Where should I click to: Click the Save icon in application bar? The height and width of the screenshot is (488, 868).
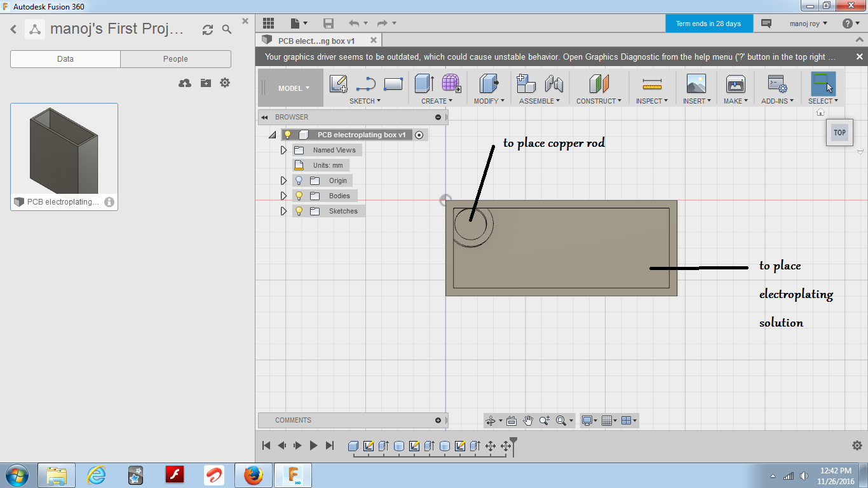coord(329,23)
